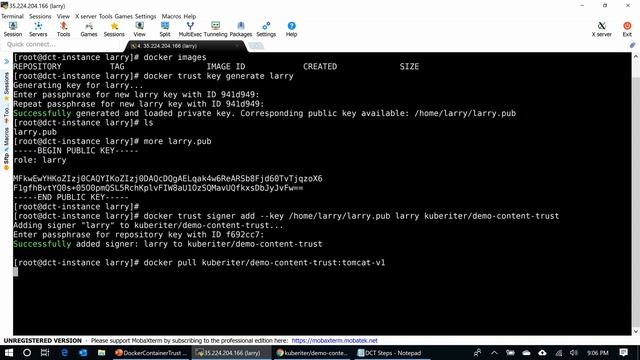Click the '-----BEGIN PUBLIC KEY-----' line

pos(76,151)
